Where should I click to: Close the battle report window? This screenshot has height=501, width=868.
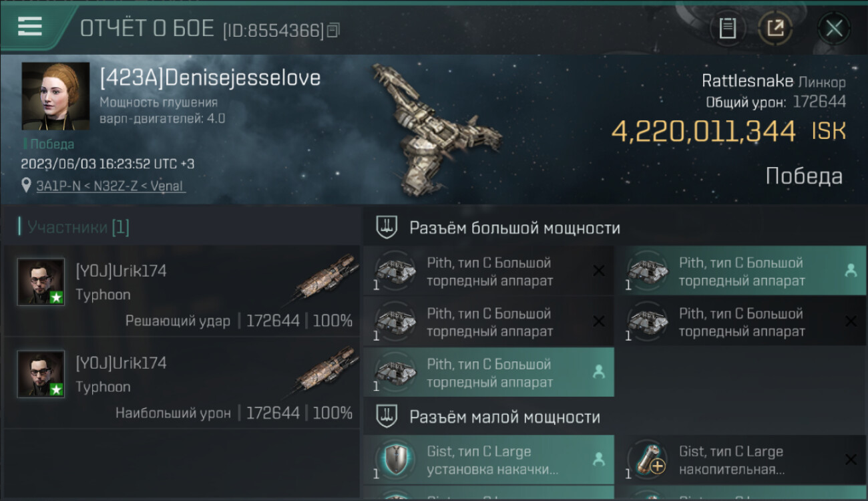coord(834,28)
